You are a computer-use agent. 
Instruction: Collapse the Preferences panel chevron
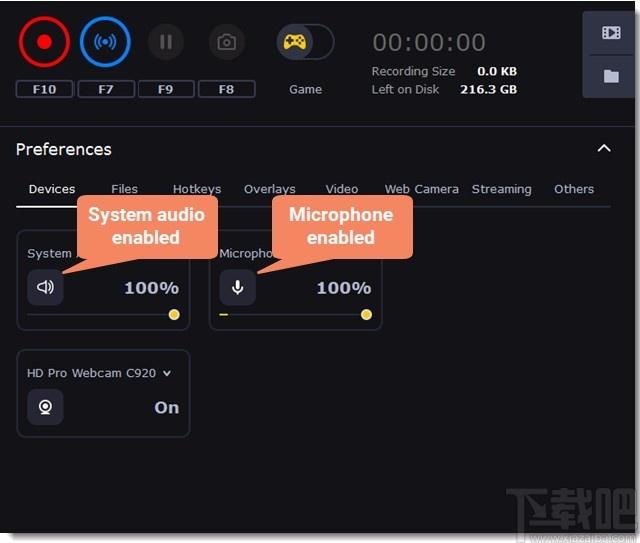(604, 148)
